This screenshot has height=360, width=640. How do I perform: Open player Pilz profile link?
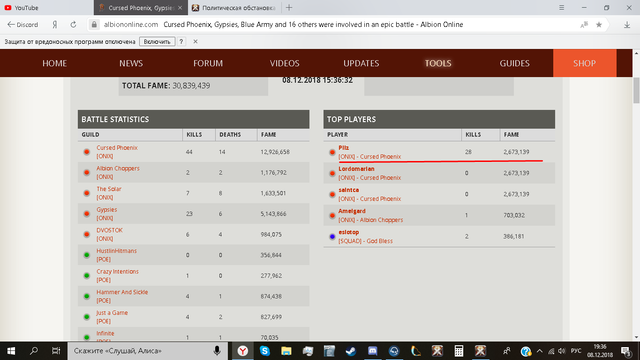tap(343, 148)
